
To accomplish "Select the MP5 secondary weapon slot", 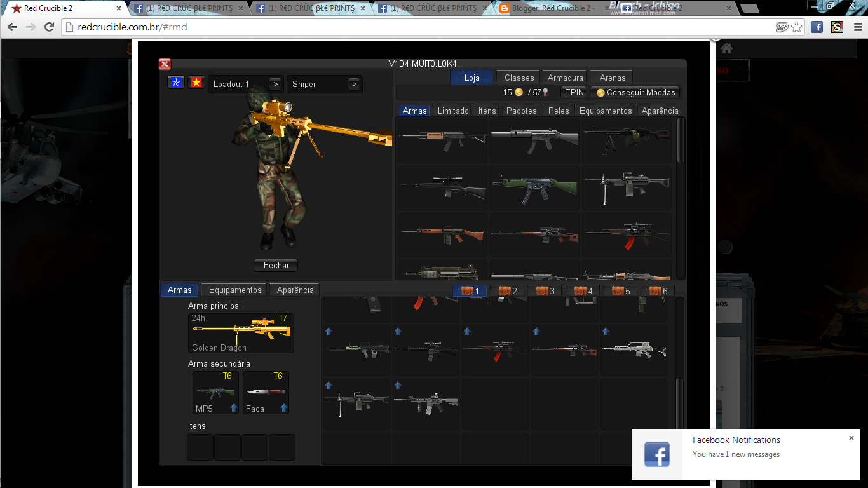I will (x=216, y=393).
